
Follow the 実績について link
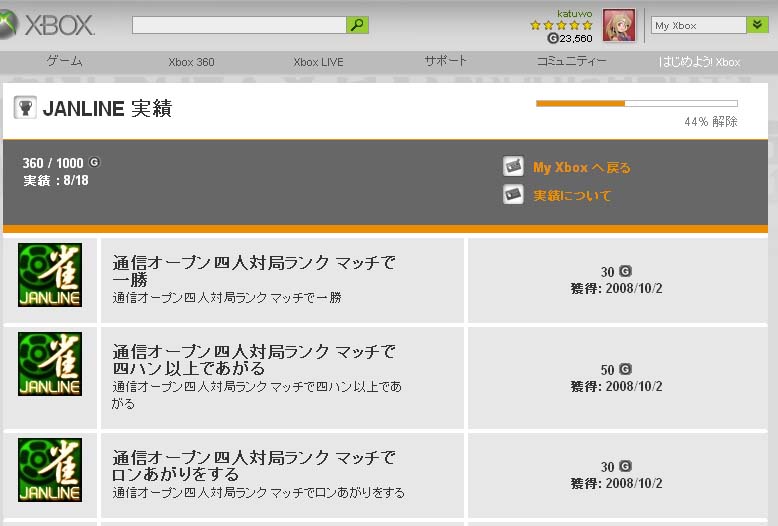tap(572, 196)
